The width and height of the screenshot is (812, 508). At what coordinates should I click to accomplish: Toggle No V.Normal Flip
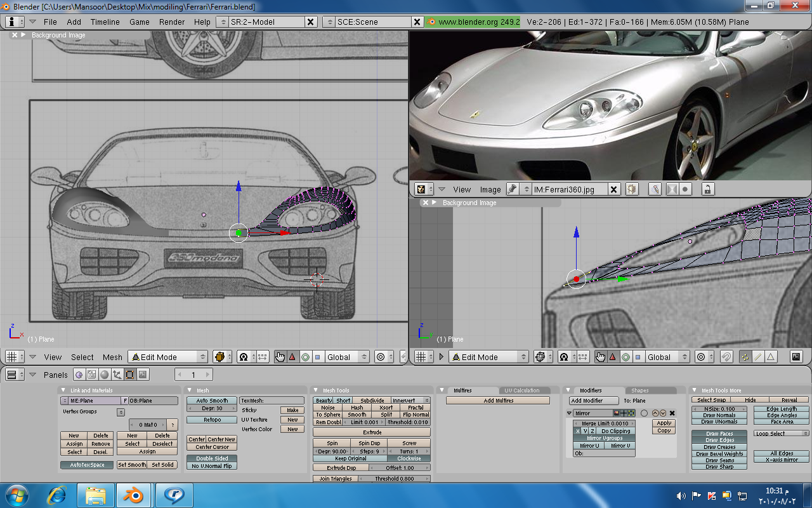point(212,466)
